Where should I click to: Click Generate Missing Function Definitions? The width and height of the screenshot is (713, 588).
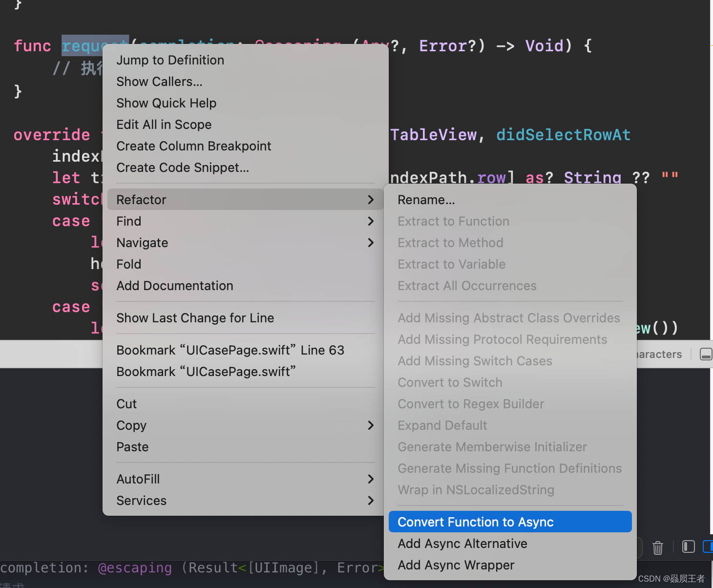coord(510,468)
